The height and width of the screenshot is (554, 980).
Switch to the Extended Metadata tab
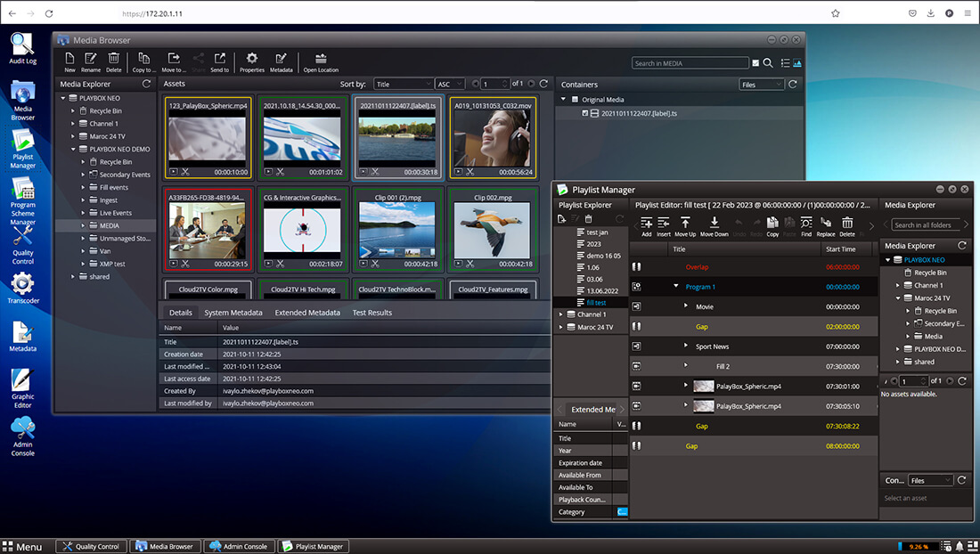[307, 313]
